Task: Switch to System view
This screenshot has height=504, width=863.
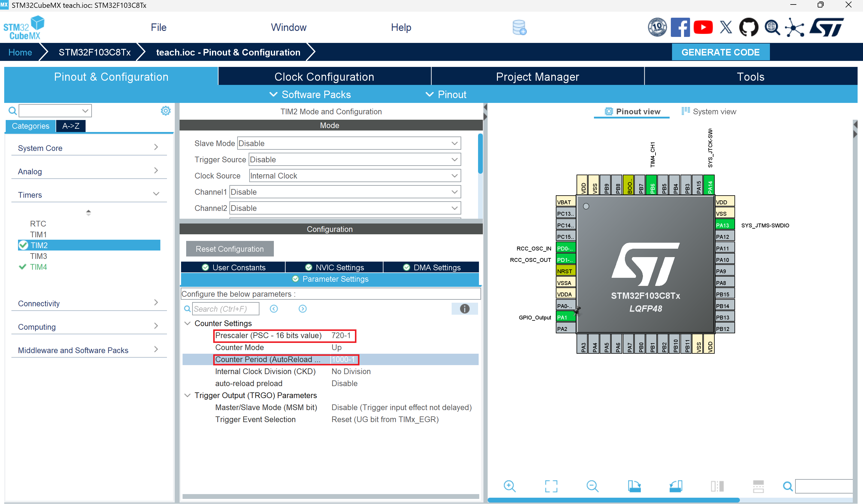Action: point(709,112)
